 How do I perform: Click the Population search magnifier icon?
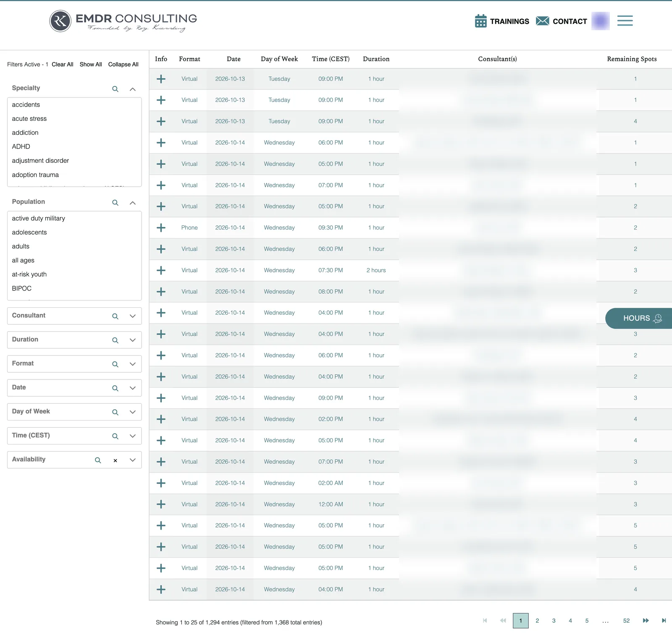pos(115,203)
